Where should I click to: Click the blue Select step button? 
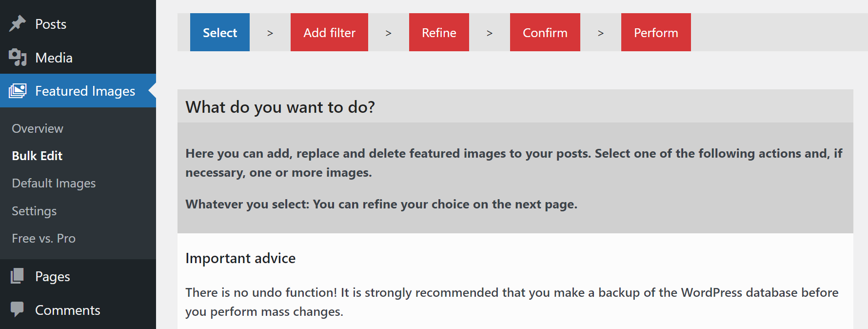(219, 32)
